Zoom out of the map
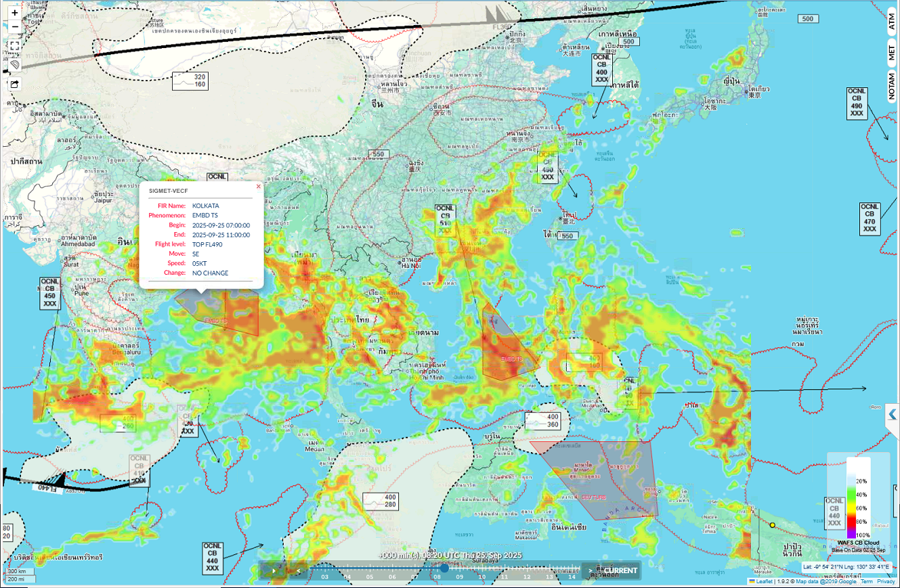The image size is (900, 588). pyautogui.click(x=15, y=27)
